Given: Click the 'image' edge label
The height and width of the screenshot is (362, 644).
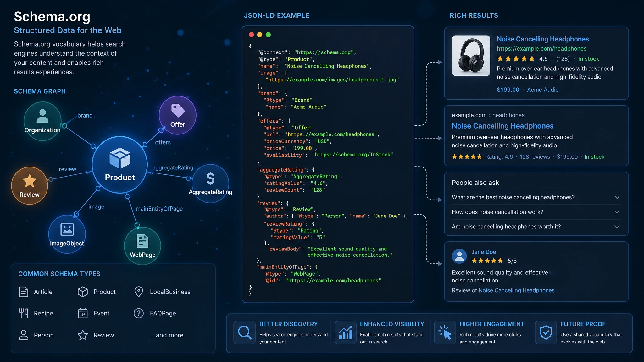Looking at the screenshot, I should pyautogui.click(x=96, y=207).
